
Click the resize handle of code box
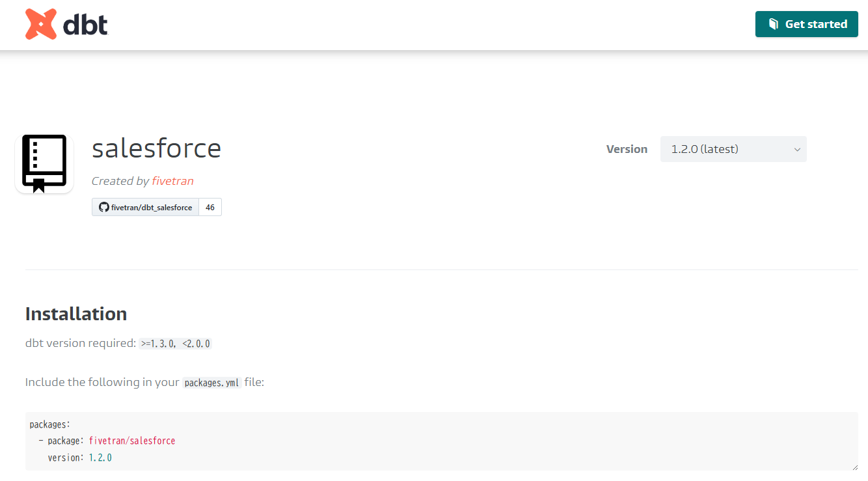pyautogui.click(x=854, y=467)
